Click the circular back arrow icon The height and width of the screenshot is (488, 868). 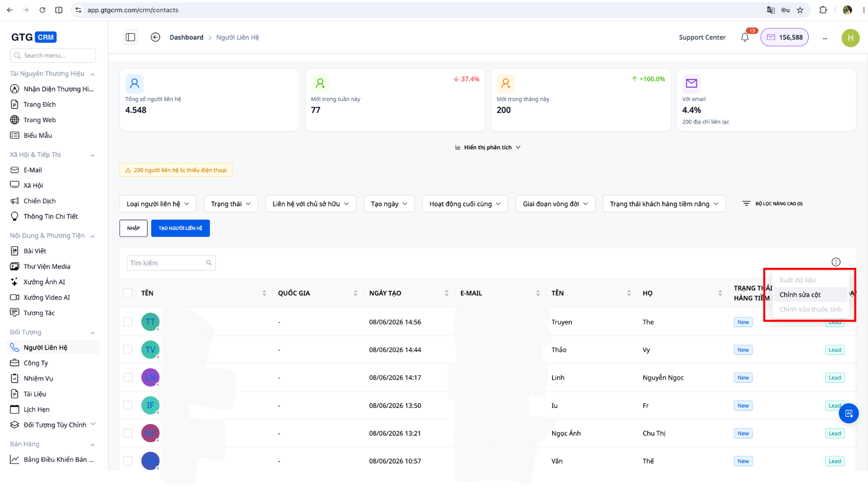coord(155,37)
